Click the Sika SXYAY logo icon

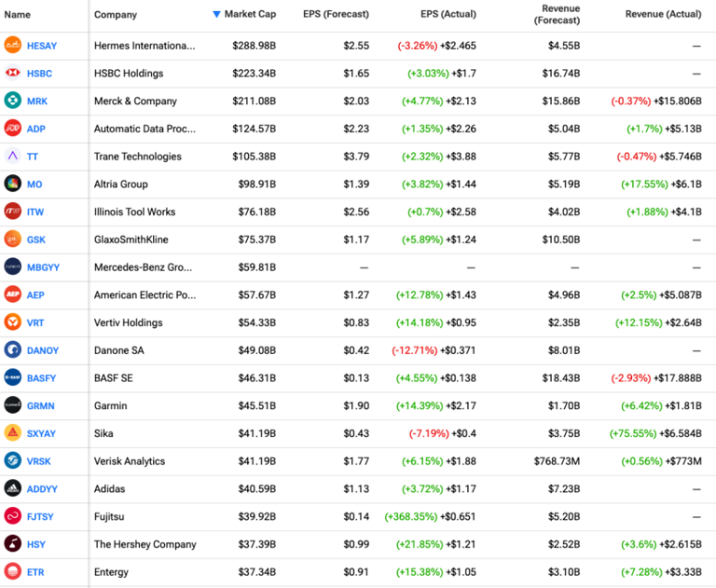(x=13, y=432)
